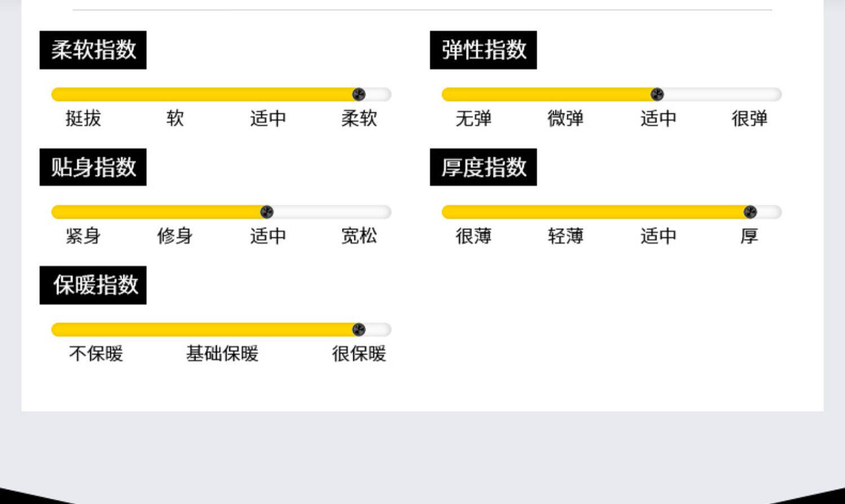845x504 pixels.
Task: Click the 柔软 softness level label
Action: 359,119
